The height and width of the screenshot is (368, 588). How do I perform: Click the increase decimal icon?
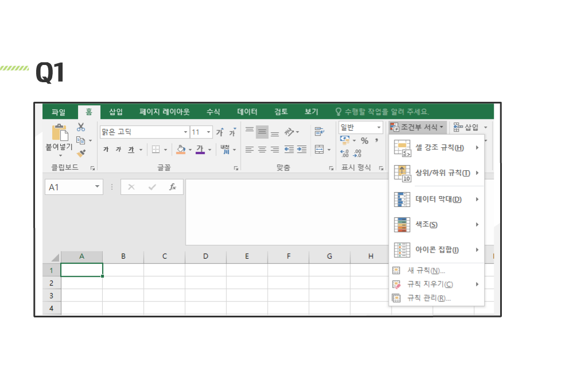(x=345, y=153)
